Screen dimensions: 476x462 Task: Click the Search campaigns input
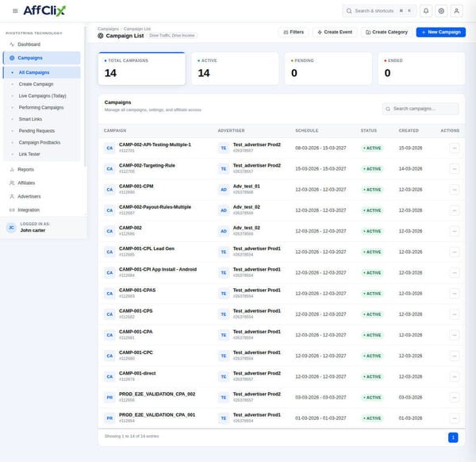pyautogui.click(x=420, y=109)
